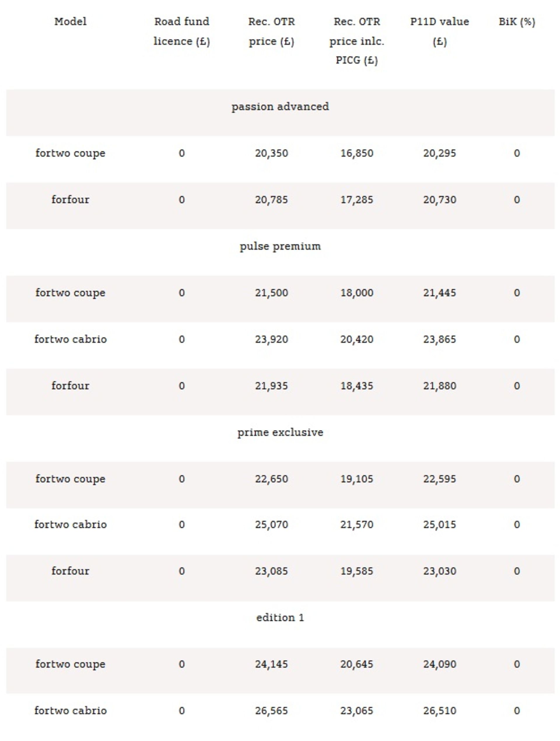Screen dimensions: 560x741
Task: Click the Model column header
Action: click(70, 22)
